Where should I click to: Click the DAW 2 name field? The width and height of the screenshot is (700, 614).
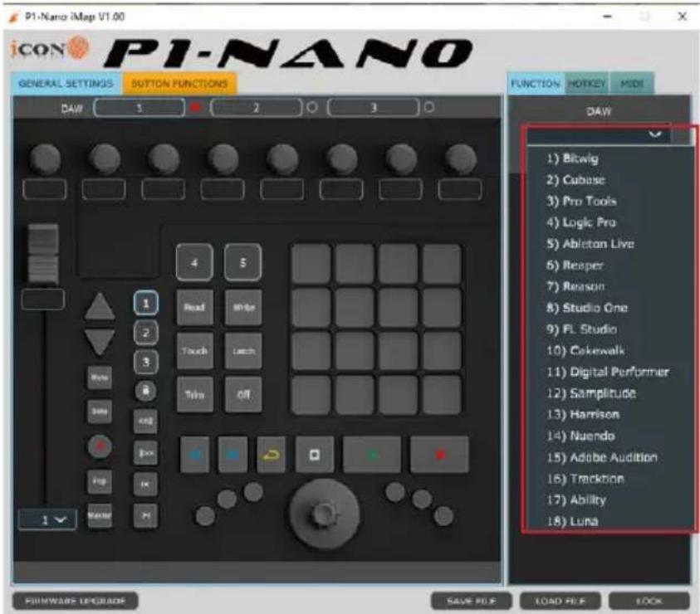(257, 108)
